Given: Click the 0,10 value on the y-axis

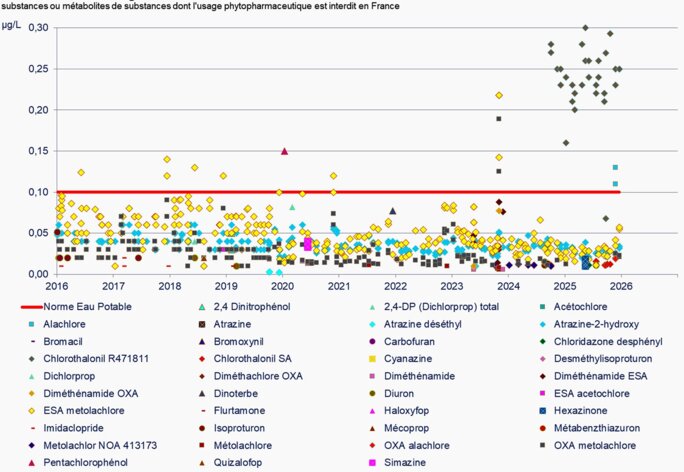Looking at the screenshot, I should click(36, 191).
